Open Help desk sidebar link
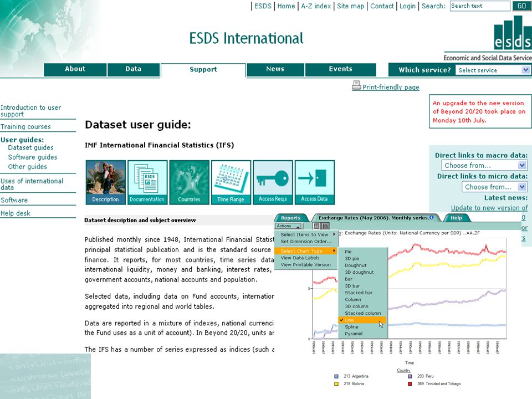The height and width of the screenshot is (399, 532). point(16,213)
